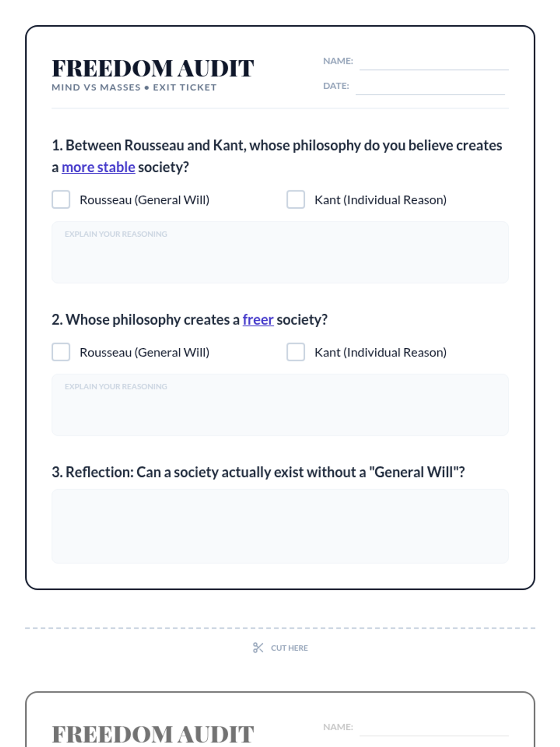The width and height of the screenshot is (560, 747).
Task: Click the Name field on the second ticket
Action: [x=434, y=728]
